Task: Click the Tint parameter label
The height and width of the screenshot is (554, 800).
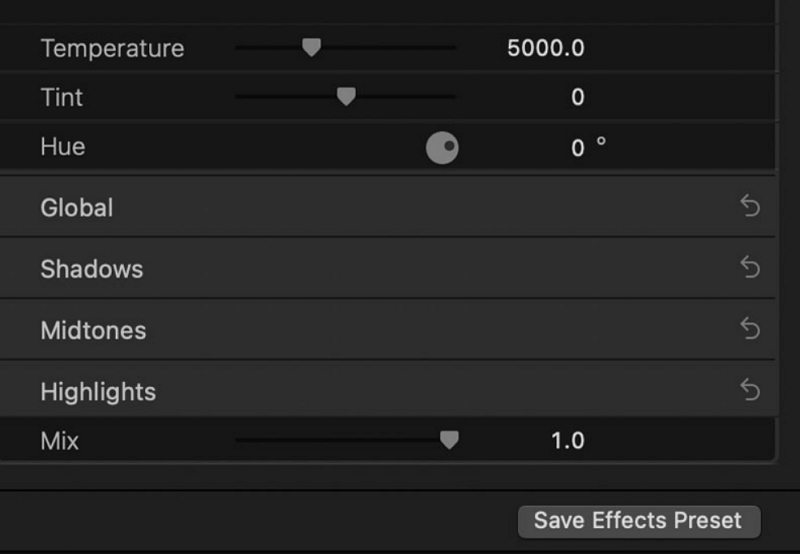Action: click(x=62, y=97)
